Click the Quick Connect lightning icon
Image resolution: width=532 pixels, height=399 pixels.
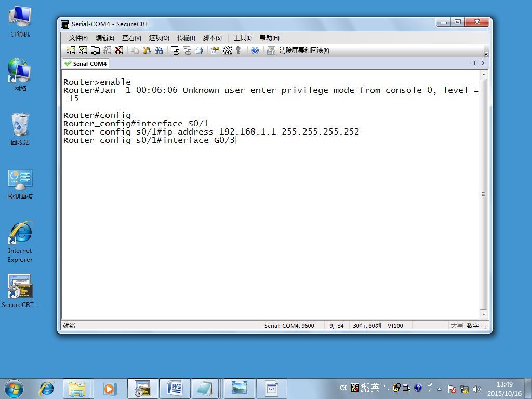[83, 50]
